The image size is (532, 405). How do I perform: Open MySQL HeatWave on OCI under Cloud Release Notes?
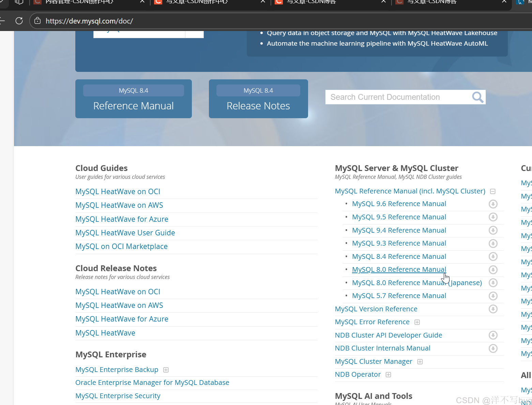coord(118,292)
